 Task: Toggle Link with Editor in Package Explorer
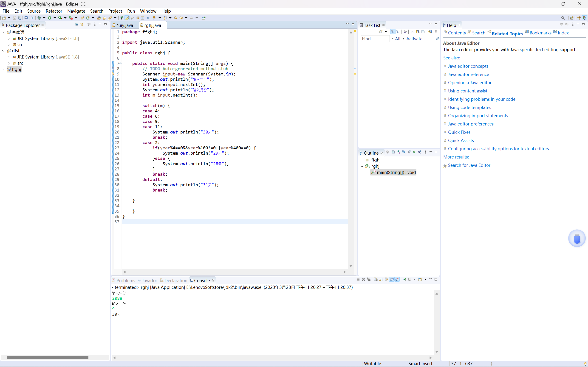pyautogui.click(x=82, y=24)
